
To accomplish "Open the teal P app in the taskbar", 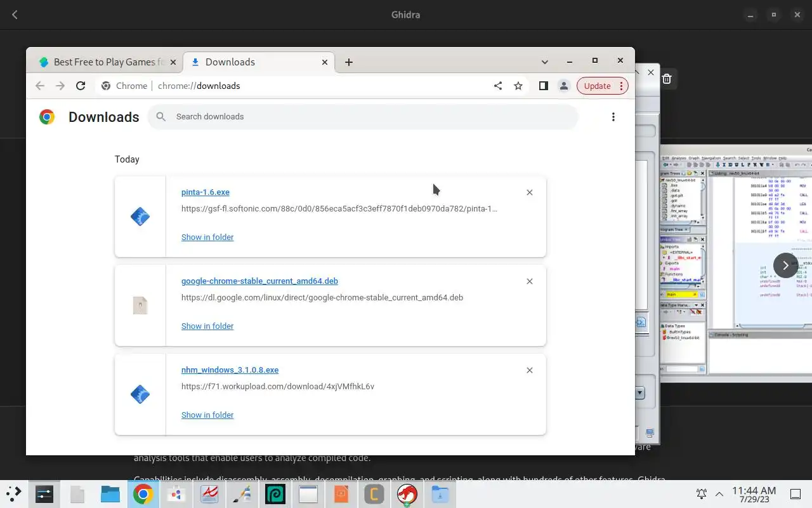I will (275, 494).
